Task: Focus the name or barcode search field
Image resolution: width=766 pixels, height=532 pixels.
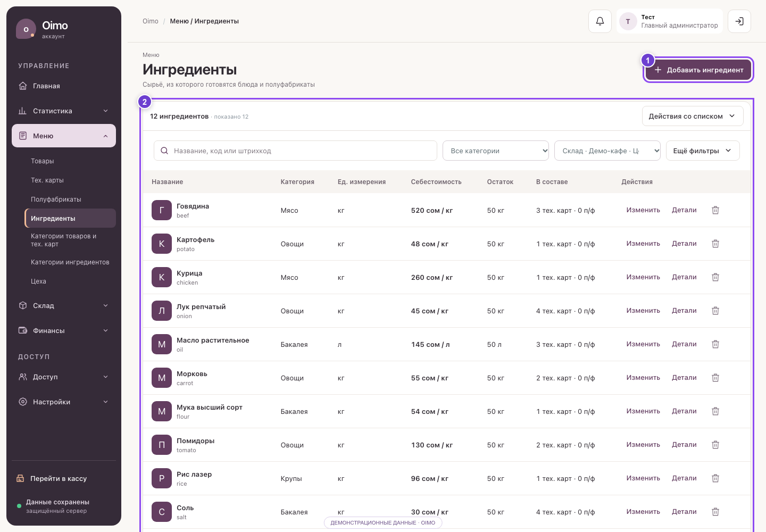Action: (295, 151)
